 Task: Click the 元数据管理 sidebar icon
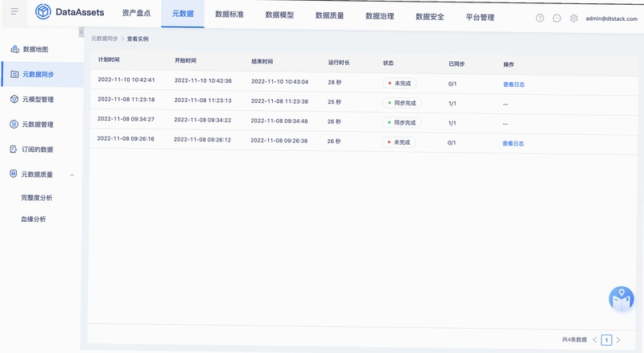coord(14,124)
